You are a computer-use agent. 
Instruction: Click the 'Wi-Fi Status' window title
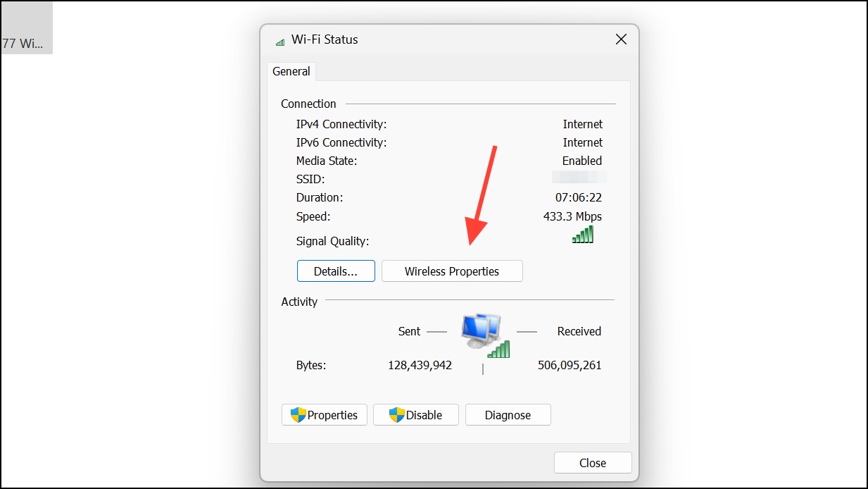[x=325, y=39]
